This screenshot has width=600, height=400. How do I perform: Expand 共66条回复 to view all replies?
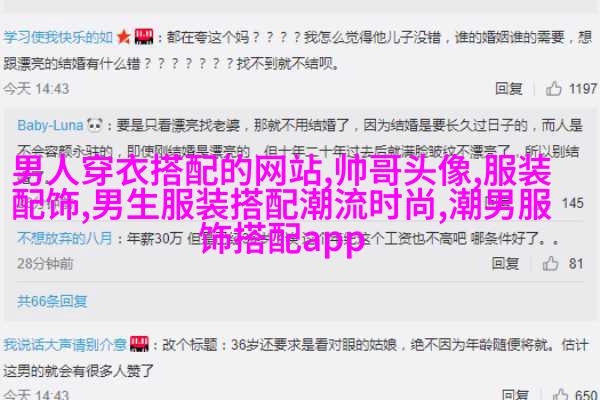pos(52,302)
